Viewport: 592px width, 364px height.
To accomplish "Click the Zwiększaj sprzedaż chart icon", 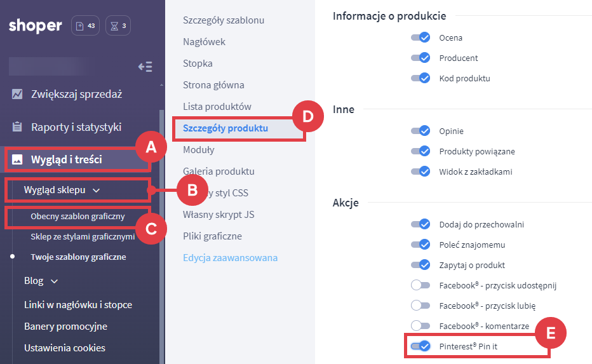I will [18, 94].
